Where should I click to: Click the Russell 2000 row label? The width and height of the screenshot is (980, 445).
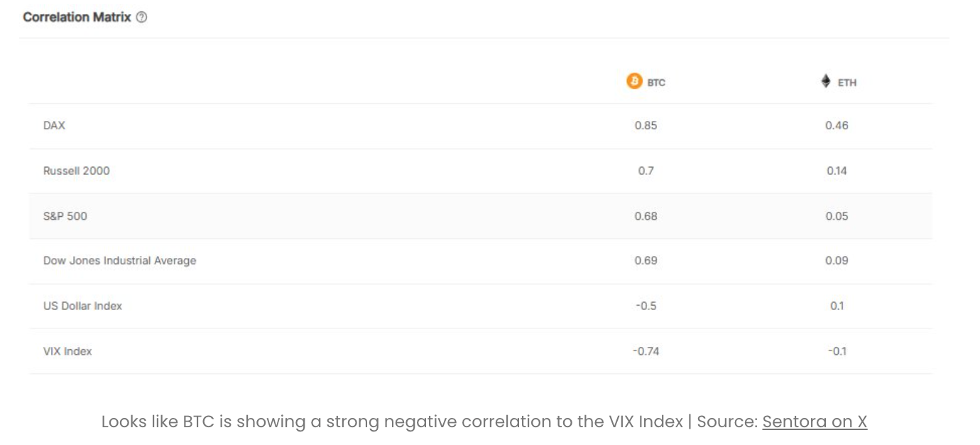(77, 171)
